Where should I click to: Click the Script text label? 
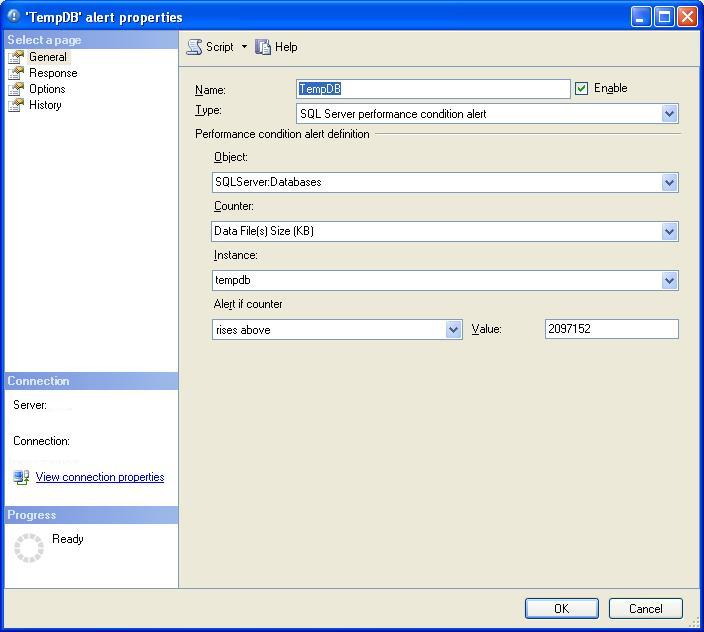click(220, 47)
